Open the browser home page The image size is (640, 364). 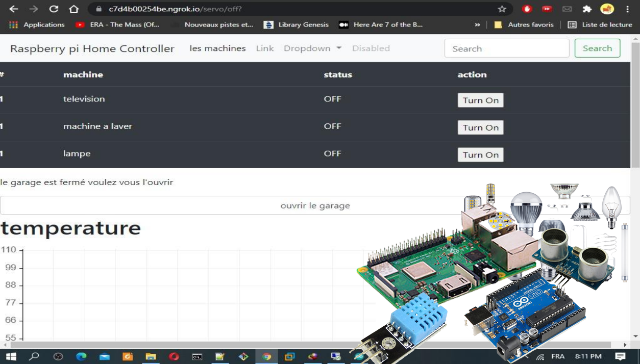coord(74,9)
